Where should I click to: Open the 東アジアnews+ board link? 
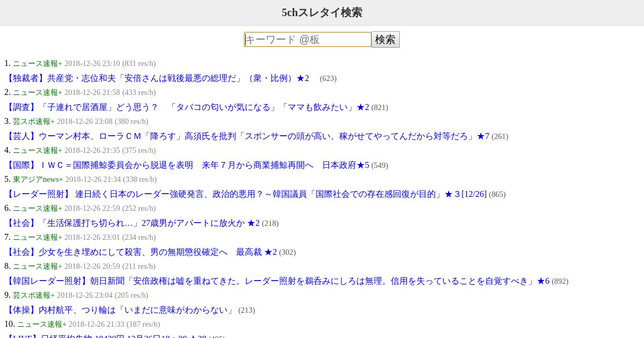coord(38,179)
